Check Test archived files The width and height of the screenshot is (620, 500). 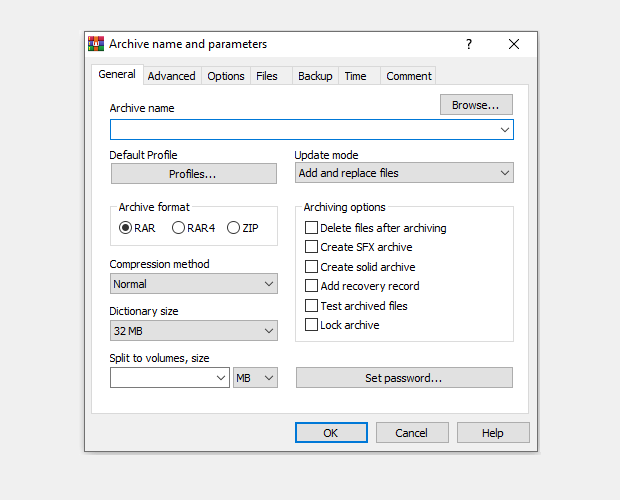click(x=311, y=306)
